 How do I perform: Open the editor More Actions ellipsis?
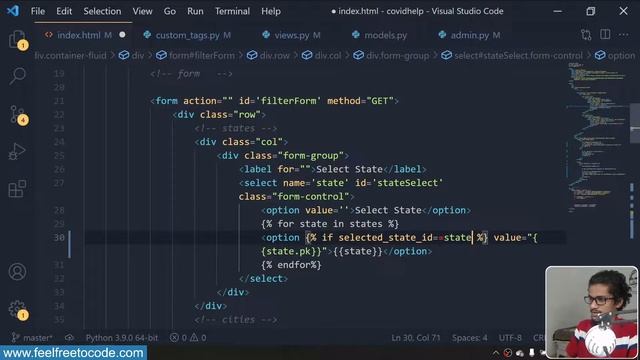(623, 35)
